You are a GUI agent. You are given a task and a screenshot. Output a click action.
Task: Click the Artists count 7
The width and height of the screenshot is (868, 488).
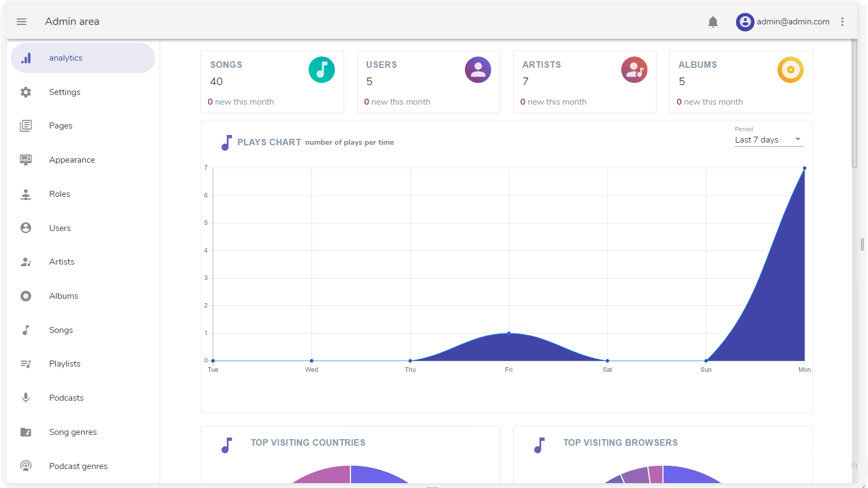click(x=525, y=81)
